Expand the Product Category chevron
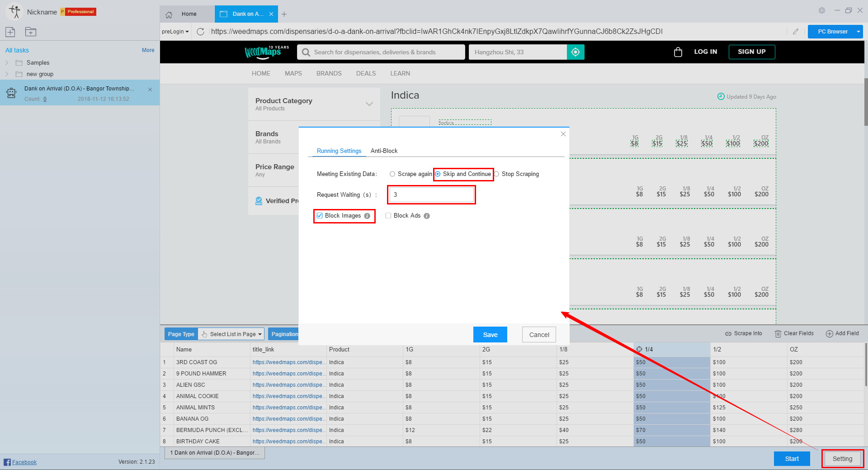 [369, 104]
